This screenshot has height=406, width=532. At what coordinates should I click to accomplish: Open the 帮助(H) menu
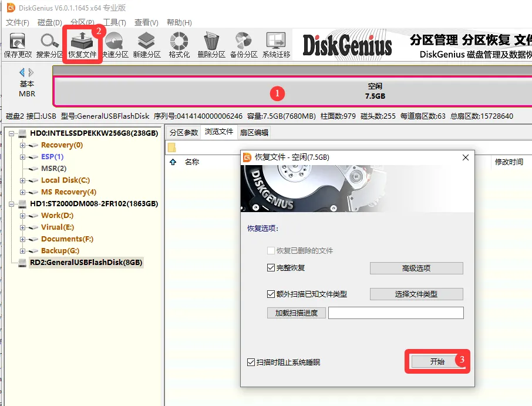tap(179, 23)
